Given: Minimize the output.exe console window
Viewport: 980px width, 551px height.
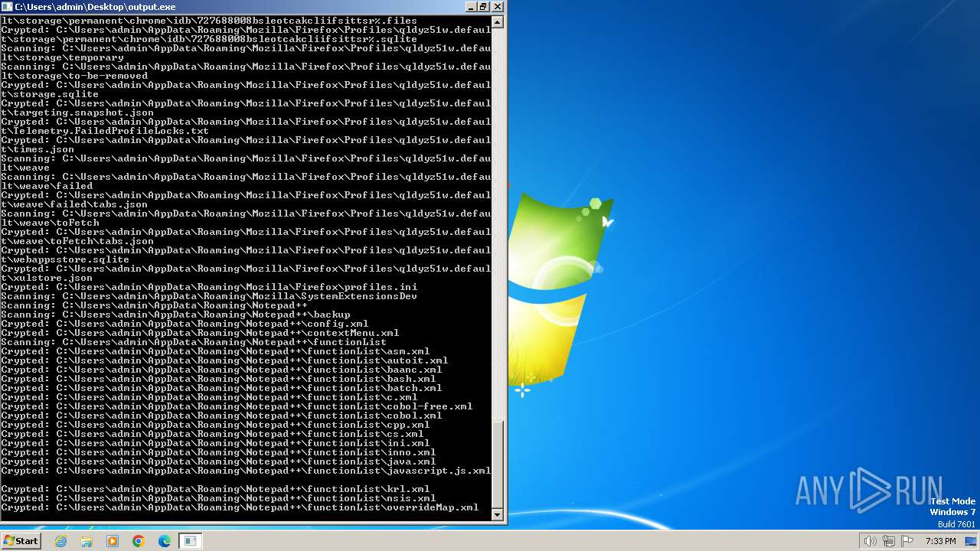Looking at the screenshot, I should tap(470, 6).
